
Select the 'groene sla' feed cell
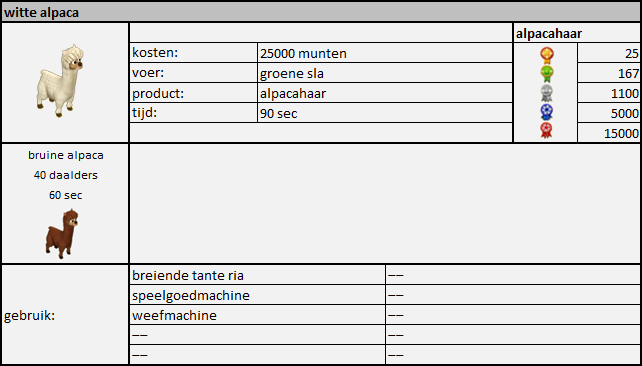(385, 73)
